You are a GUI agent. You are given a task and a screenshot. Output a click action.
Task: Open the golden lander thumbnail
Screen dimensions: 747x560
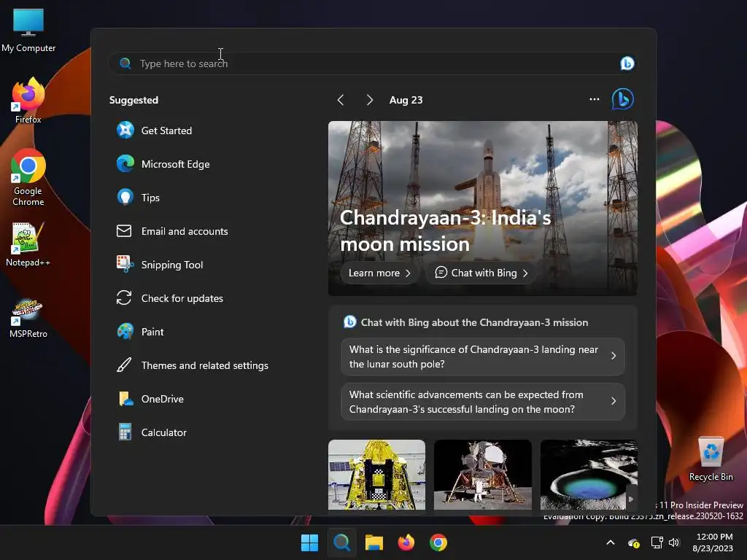(x=376, y=475)
